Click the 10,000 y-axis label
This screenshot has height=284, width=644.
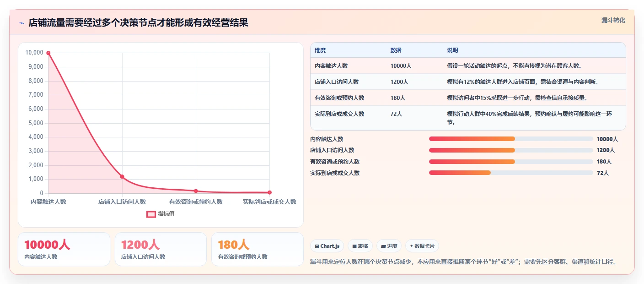pyautogui.click(x=34, y=53)
